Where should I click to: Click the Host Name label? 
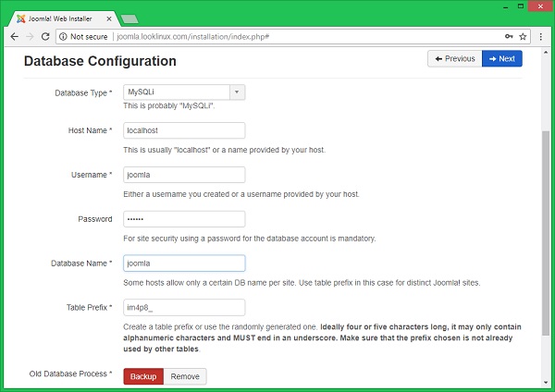90,130
